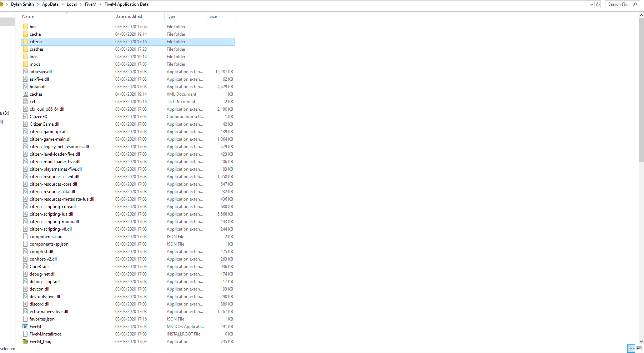Select the citizen folder icon
This screenshot has width=644, height=353.
(25, 41)
